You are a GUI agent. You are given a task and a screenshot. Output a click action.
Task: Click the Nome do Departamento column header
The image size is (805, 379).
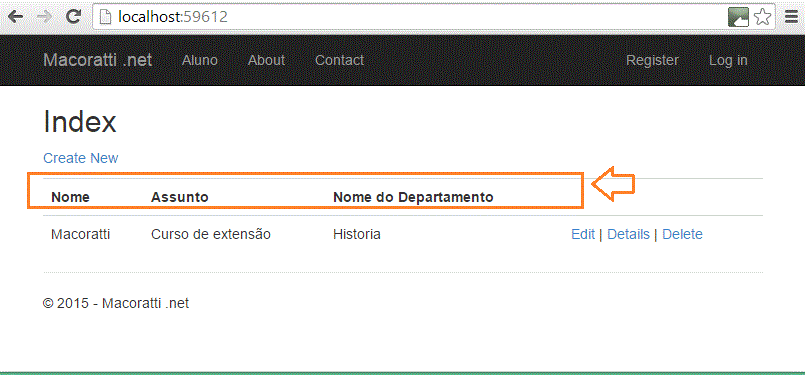pos(413,197)
